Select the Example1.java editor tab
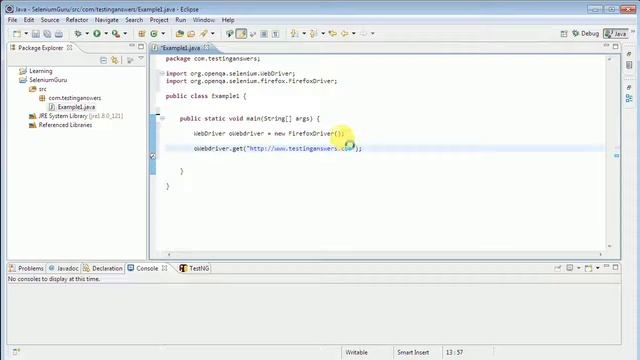Image resolution: width=640 pixels, height=360 pixels. pyautogui.click(x=180, y=48)
